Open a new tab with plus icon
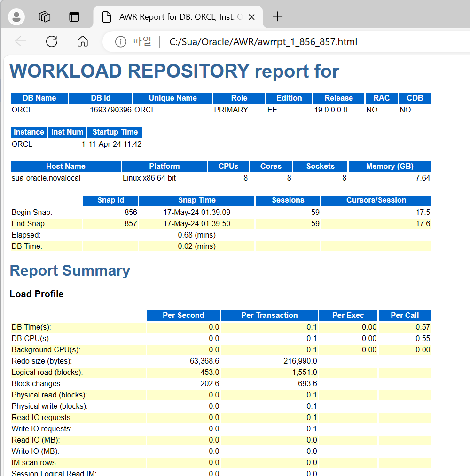The image size is (470, 476). 277,16
